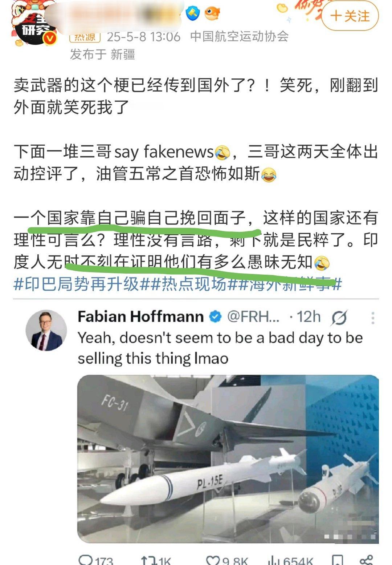Open the tweet's three-dot more menu
The width and height of the screenshot is (392, 565).
click(x=372, y=318)
